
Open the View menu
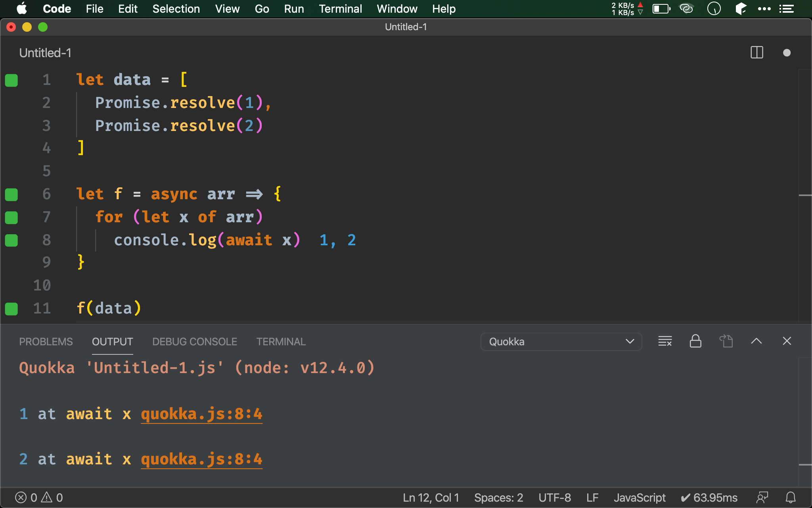(227, 9)
